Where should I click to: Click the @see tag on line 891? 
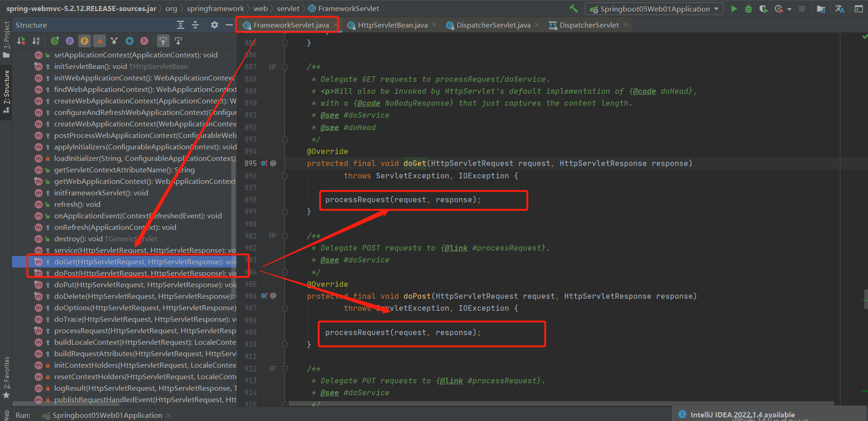click(329, 115)
